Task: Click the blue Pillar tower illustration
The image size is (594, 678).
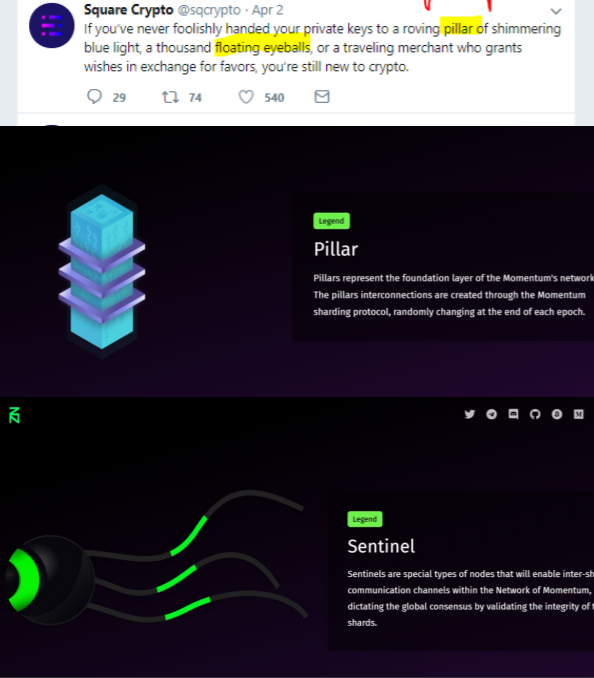Action: point(102,272)
